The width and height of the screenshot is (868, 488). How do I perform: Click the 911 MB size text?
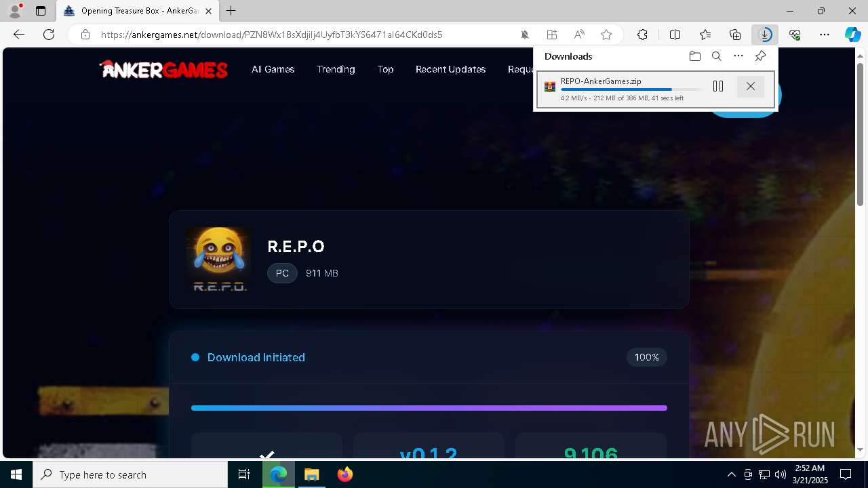pyautogui.click(x=321, y=273)
